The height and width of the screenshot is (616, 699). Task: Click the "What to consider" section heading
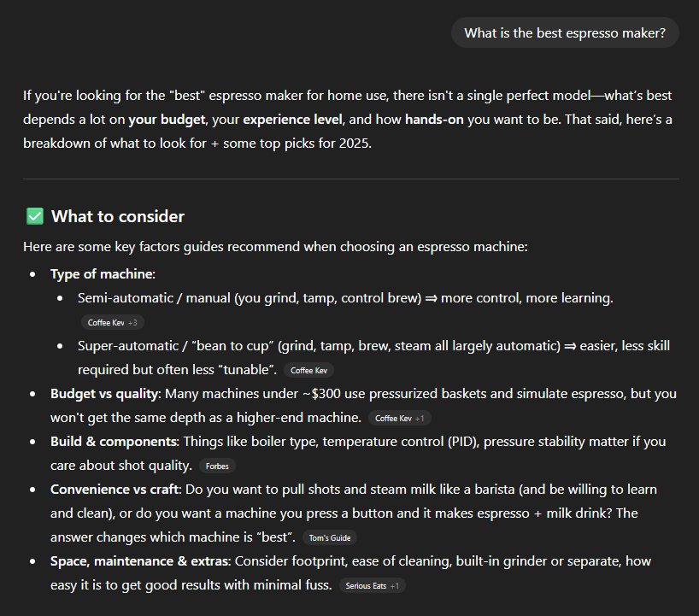[x=117, y=216]
